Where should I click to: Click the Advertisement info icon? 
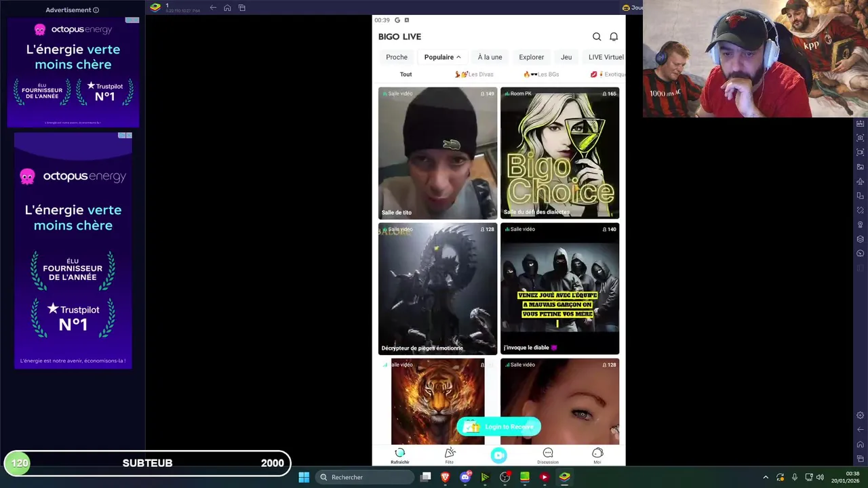pyautogui.click(x=96, y=10)
